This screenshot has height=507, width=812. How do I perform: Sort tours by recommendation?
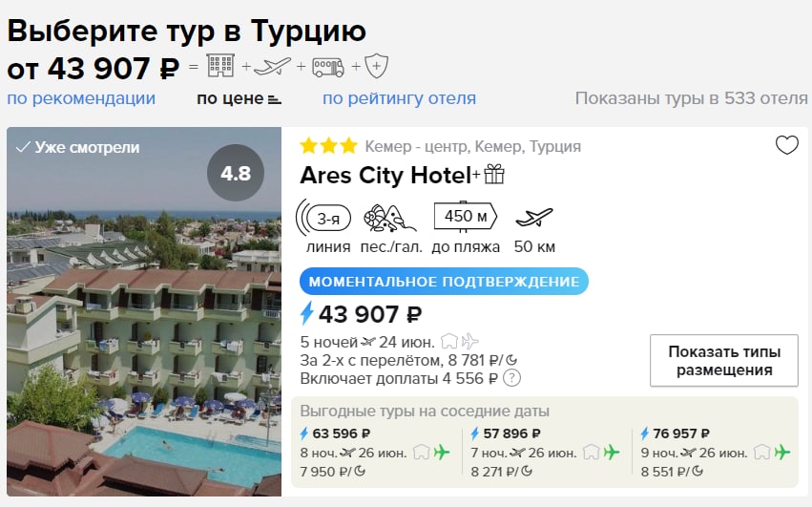[81, 98]
